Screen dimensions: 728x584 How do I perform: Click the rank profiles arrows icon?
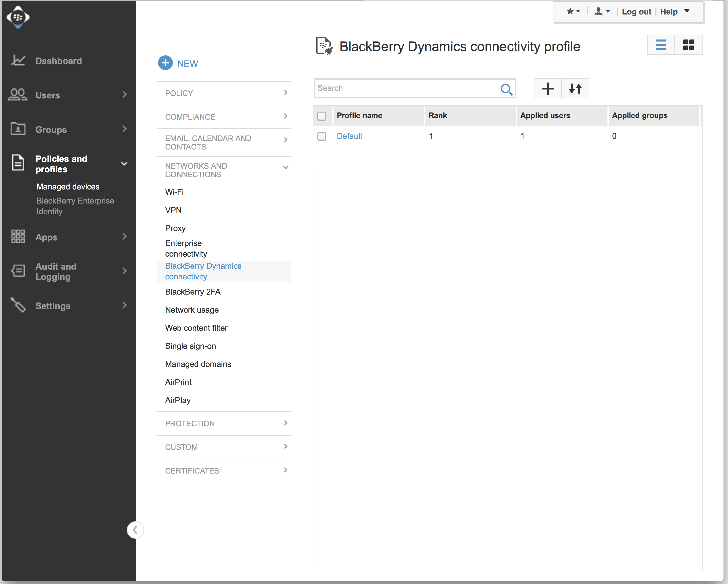click(575, 88)
